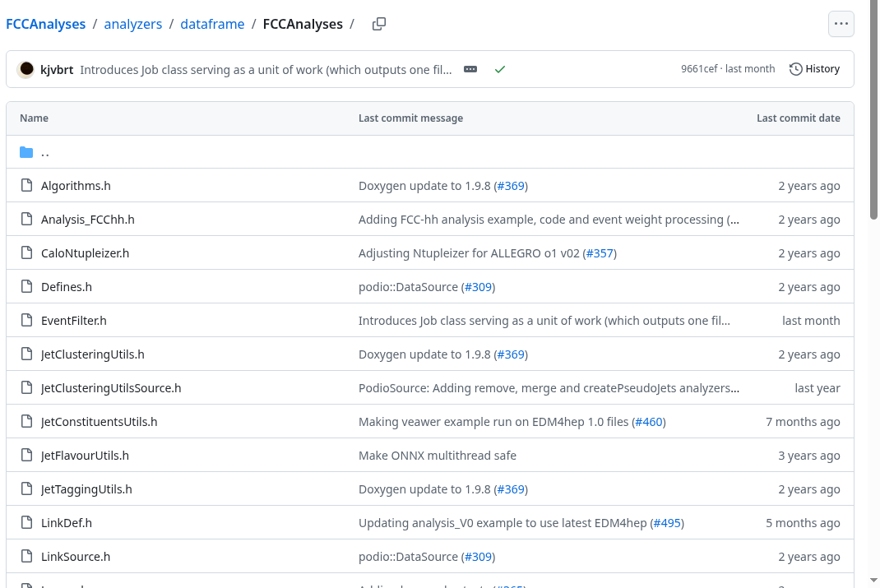Click the 'Name' column header
This screenshot has width=880, height=588.
34,118
